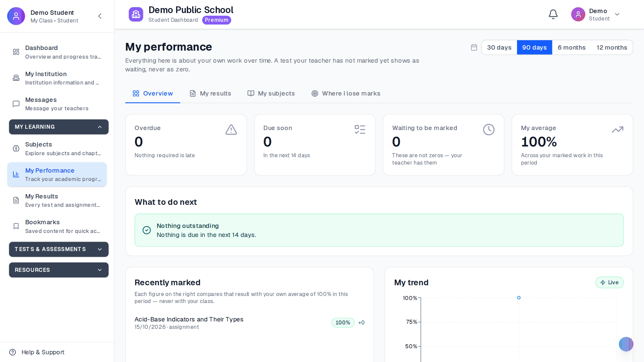Open Dashboard in the sidebar
Viewport: 644px width, 362px height.
(x=57, y=52)
